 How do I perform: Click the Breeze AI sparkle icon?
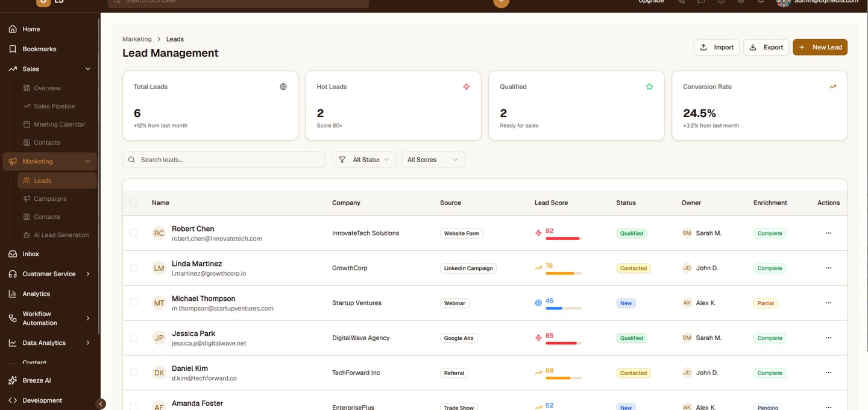(x=13, y=380)
